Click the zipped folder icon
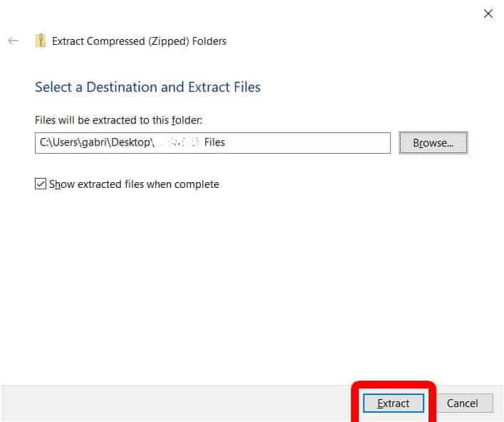 tap(40, 41)
